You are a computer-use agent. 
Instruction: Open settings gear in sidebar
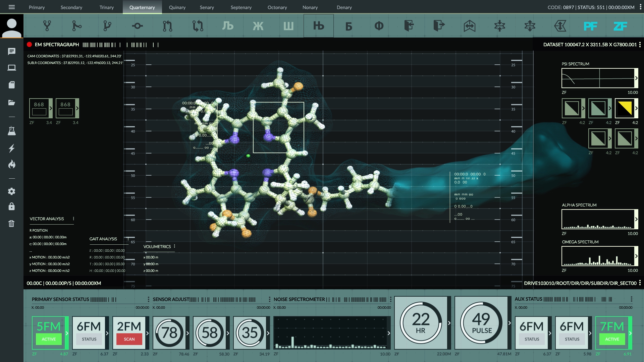[x=12, y=191]
